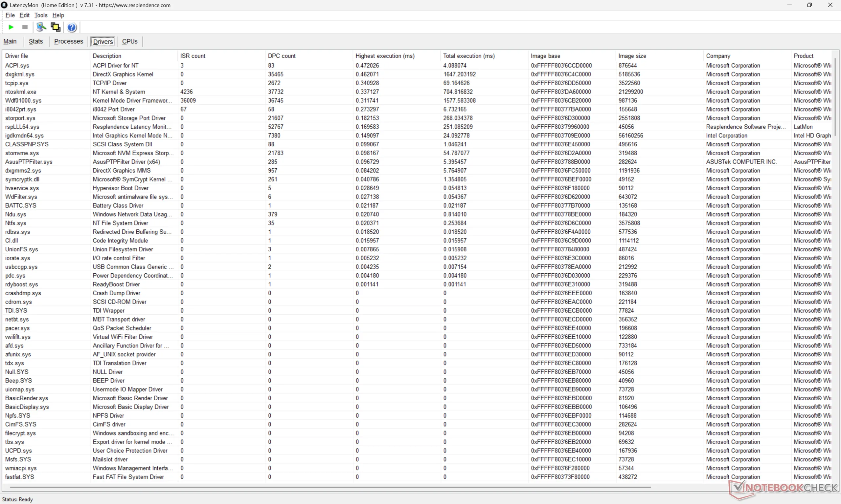Click the overlapping yellow squares toolbar icon
Screen dimensions: 841x504
pos(56,27)
